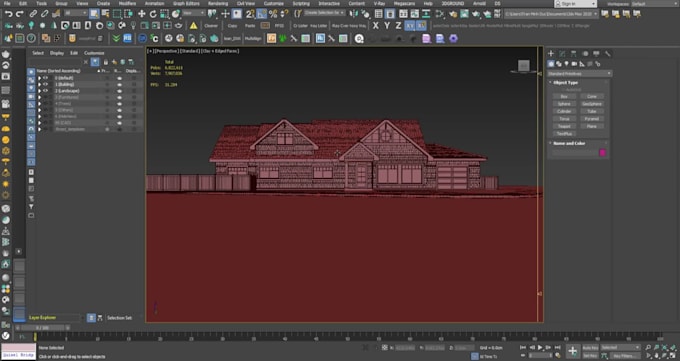Open the Scripting menu

tap(301, 3)
